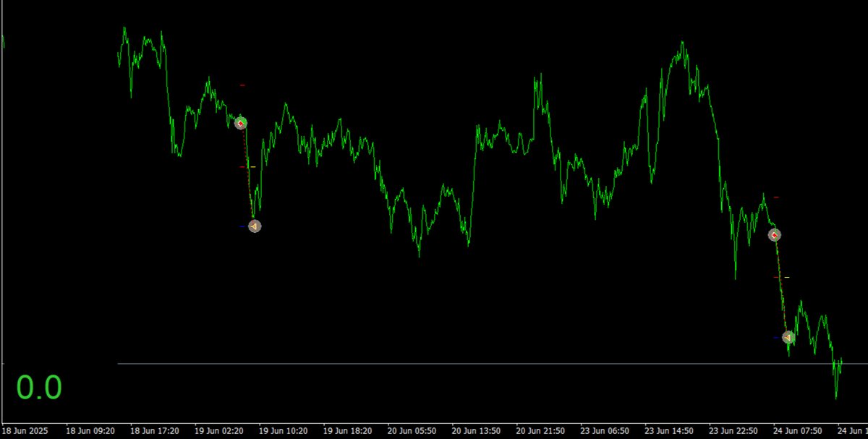The image size is (868, 439).
Task: Click the trade exit arrow near 19 Jun 02:20
Action: point(254,226)
